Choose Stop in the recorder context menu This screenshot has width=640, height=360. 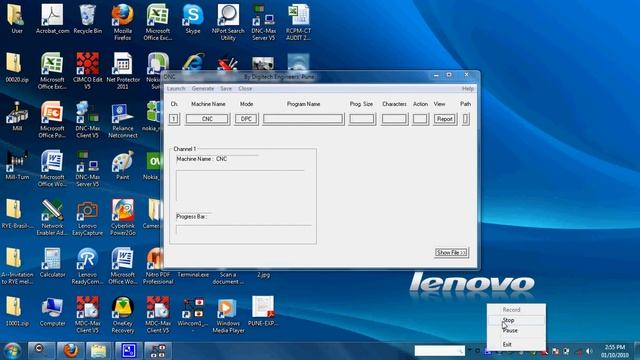coord(516,320)
